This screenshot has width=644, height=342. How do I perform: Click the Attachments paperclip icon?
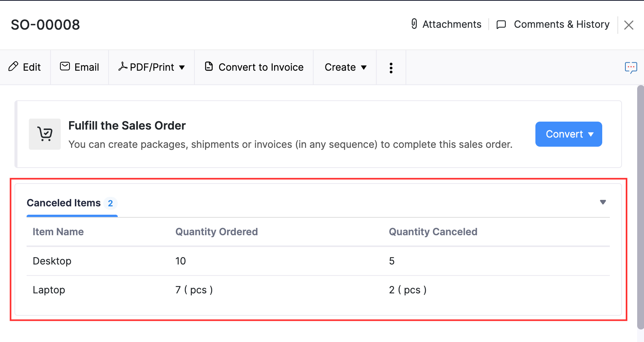point(414,24)
